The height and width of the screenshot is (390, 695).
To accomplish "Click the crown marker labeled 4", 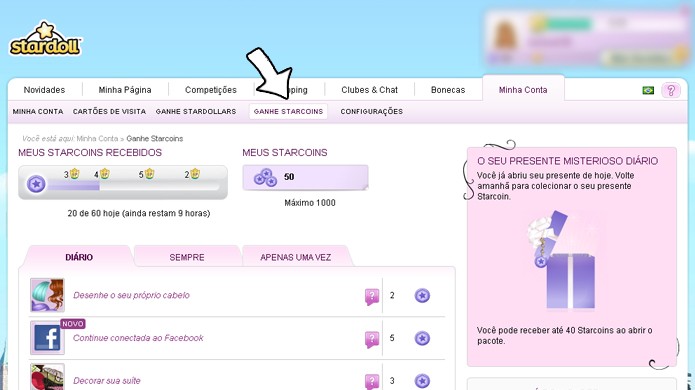I will (x=104, y=174).
